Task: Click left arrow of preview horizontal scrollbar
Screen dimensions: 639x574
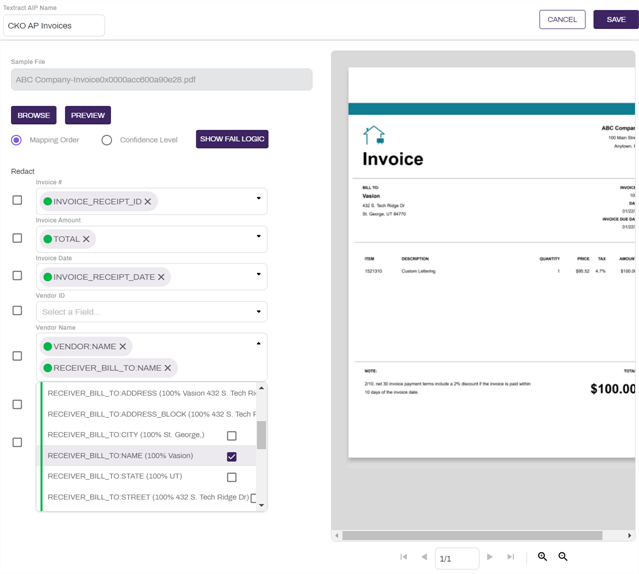Action: pos(337,536)
